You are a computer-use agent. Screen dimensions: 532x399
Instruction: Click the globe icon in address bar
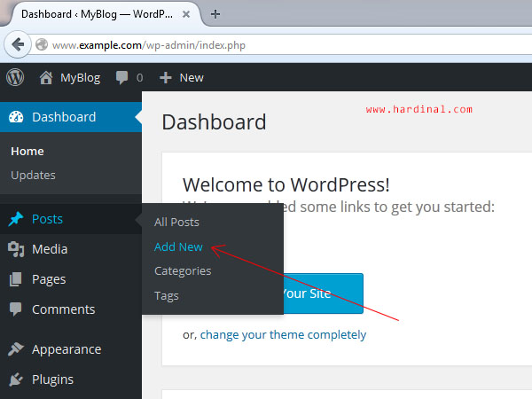(42, 44)
